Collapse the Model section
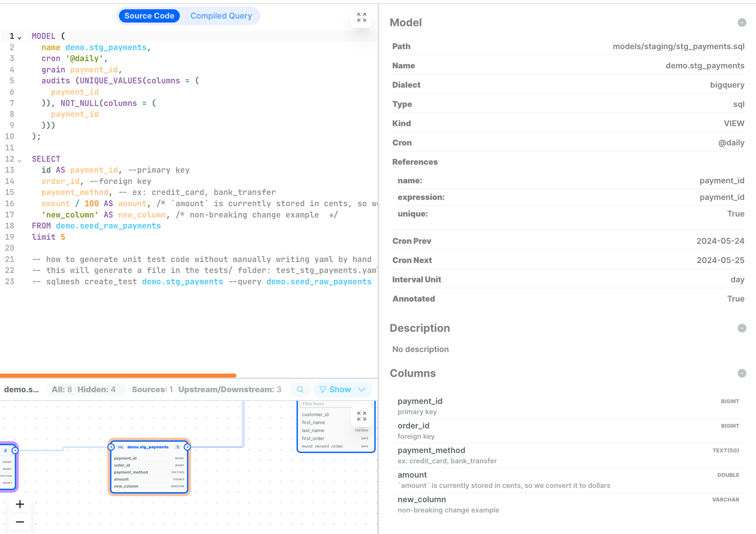The width and height of the screenshot is (756, 534). (x=742, y=23)
